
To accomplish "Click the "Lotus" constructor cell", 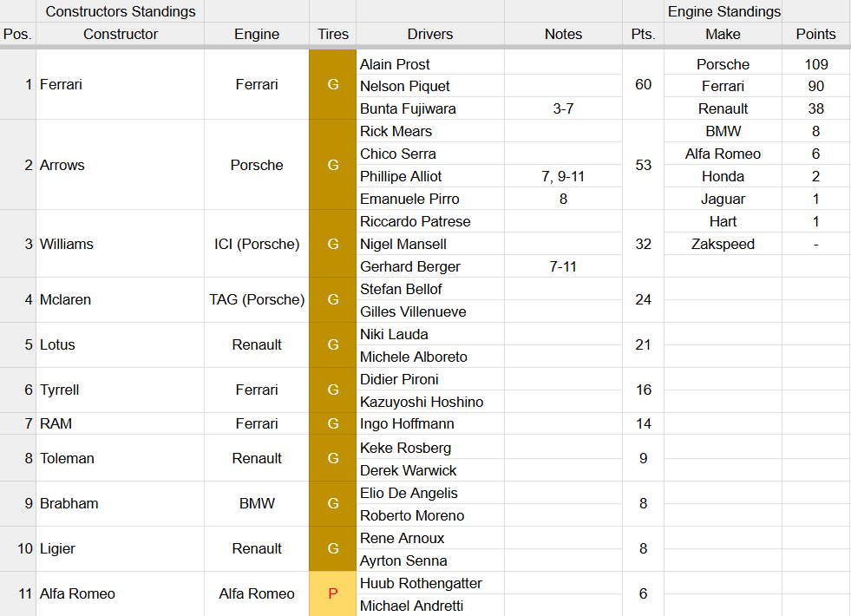I will 121,344.
